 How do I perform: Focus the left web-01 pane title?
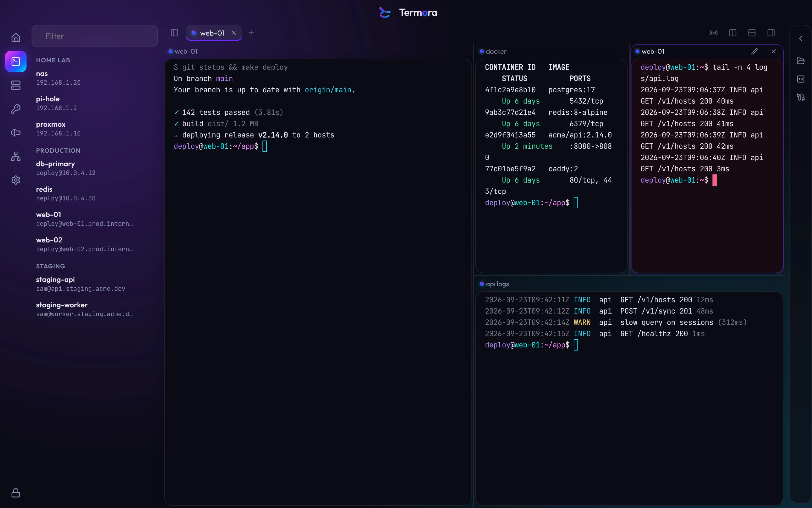click(186, 51)
